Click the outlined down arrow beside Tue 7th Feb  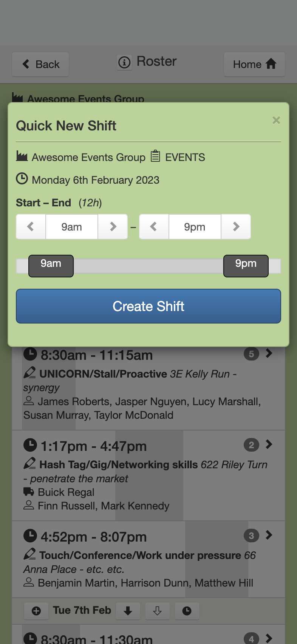(x=158, y=611)
